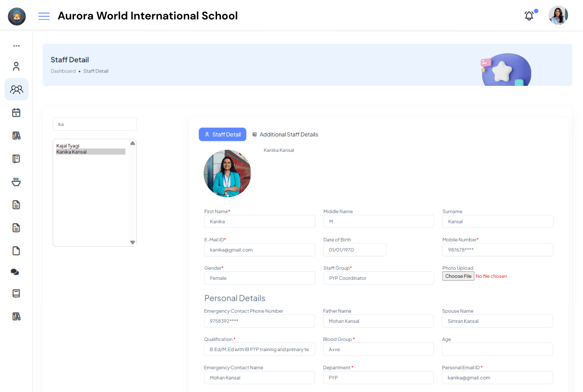Select the food bowl icon in sidebar
583x392 pixels.
click(16, 181)
